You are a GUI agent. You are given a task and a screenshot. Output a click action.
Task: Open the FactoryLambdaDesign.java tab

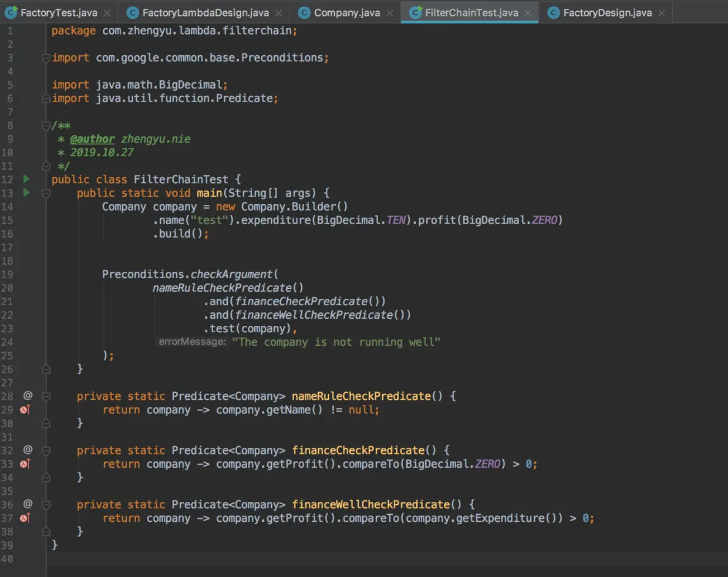pos(205,12)
